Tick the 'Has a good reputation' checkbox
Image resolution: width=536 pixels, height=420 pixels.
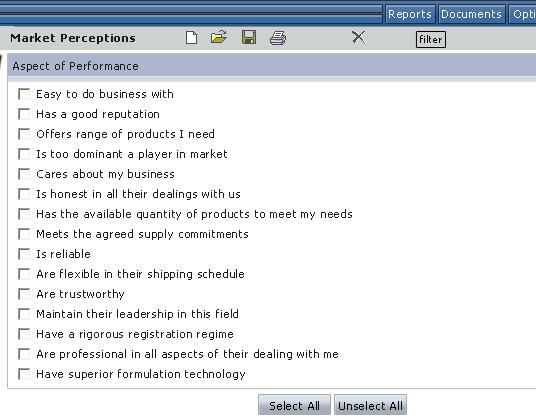pos(24,114)
